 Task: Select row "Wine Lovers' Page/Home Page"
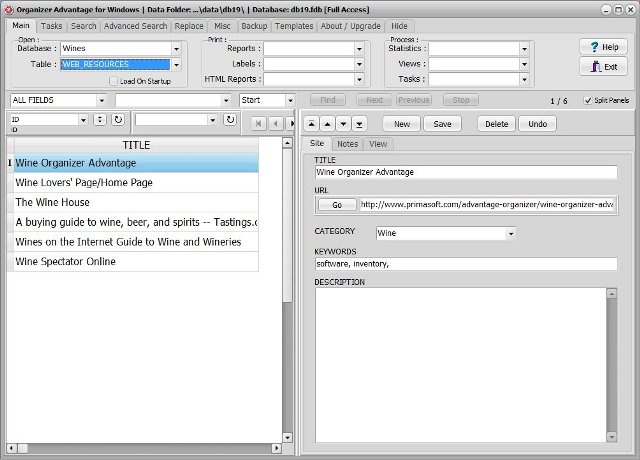136,182
